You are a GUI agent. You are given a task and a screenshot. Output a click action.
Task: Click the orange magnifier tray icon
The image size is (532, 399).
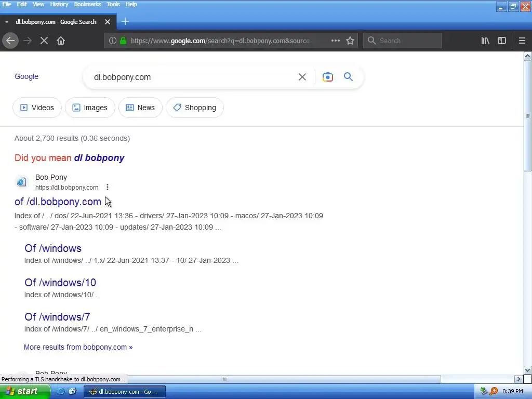pos(494,391)
